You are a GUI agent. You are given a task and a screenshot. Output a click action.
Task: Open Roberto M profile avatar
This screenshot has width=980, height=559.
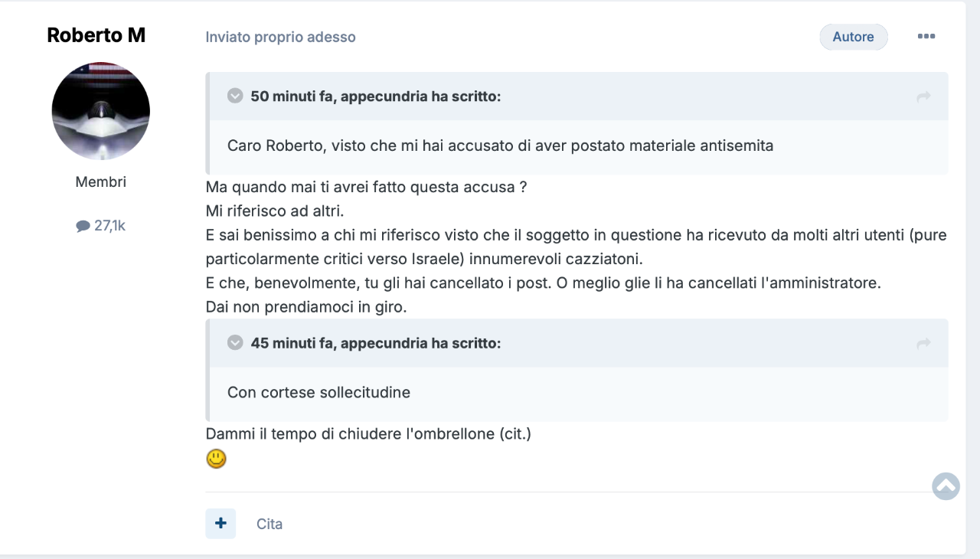click(x=100, y=111)
